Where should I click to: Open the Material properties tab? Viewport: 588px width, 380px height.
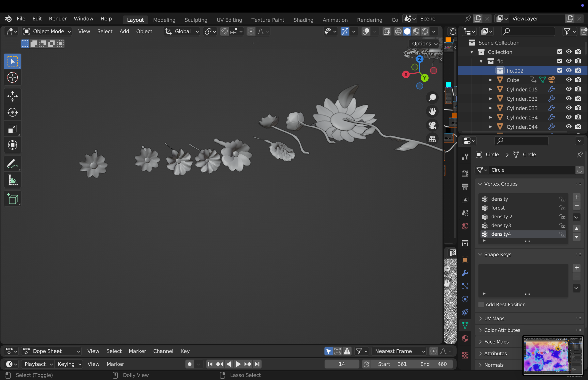tap(465, 338)
